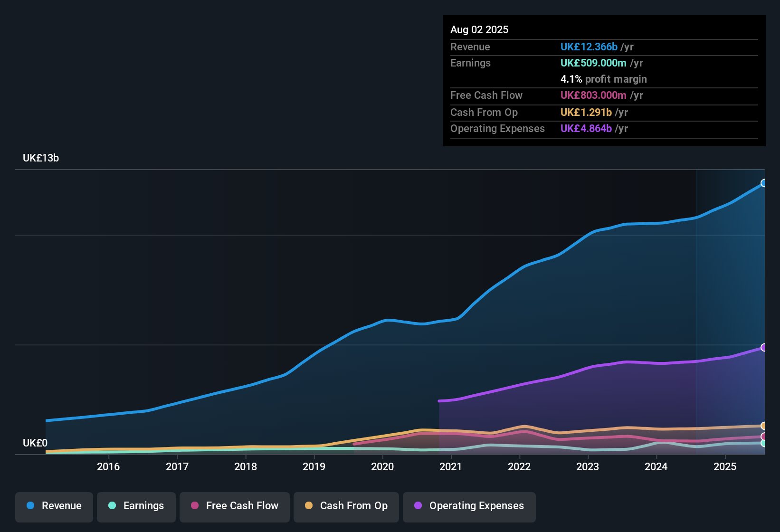Click the teal Earnings endpoint marker
The height and width of the screenshot is (532, 780).
[x=763, y=443]
